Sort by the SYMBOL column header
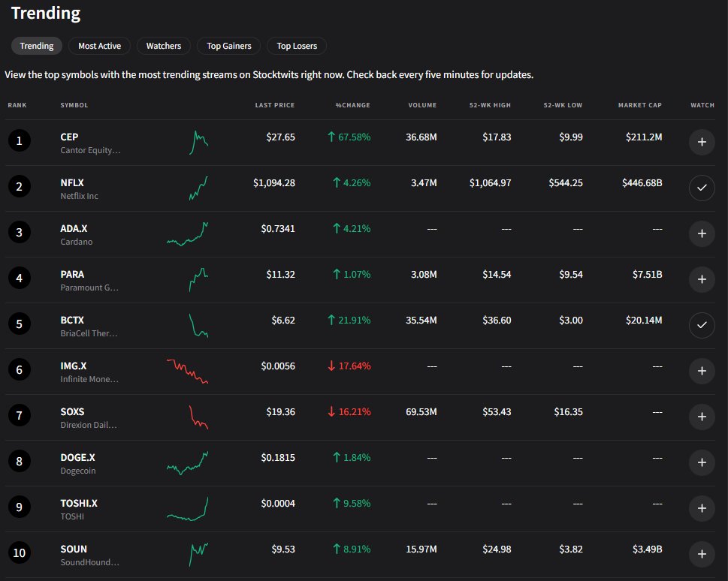728x581 pixels. coord(74,105)
